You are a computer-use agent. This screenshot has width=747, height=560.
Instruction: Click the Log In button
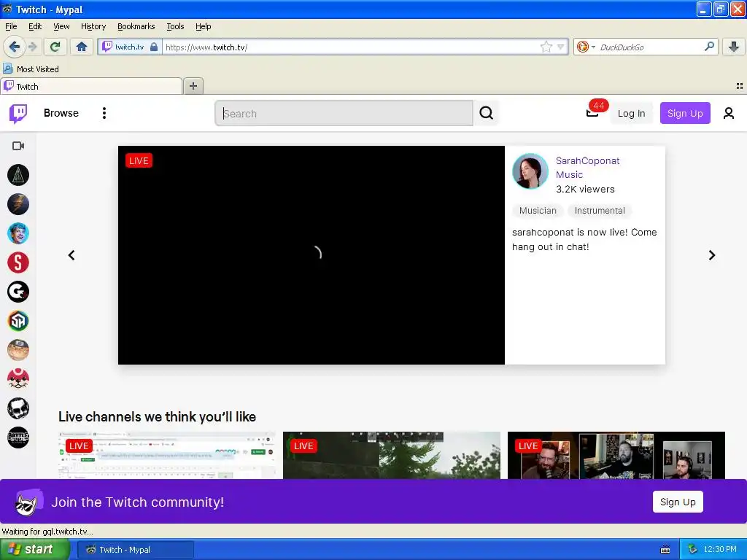(631, 113)
